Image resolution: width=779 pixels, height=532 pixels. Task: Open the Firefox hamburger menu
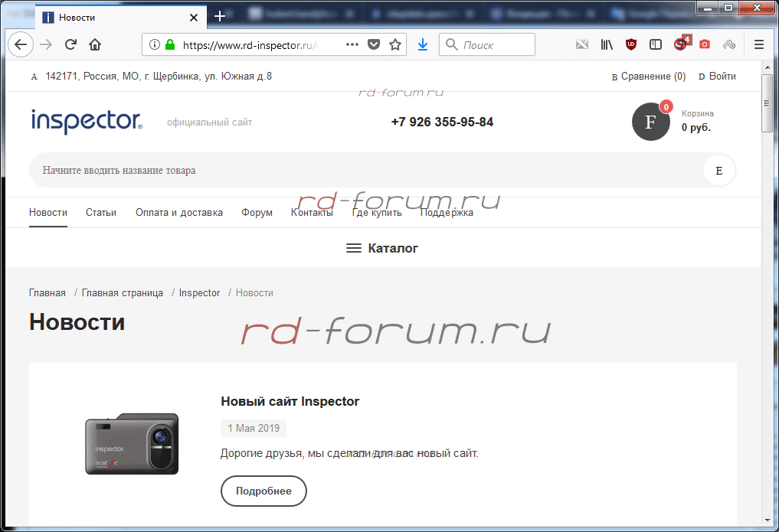coord(759,44)
